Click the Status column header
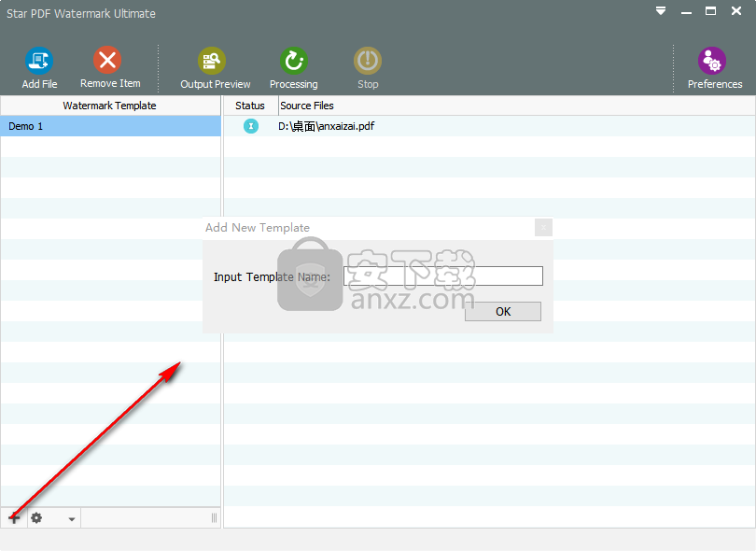Viewport: 756px width, 551px height. tap(250, 106)
